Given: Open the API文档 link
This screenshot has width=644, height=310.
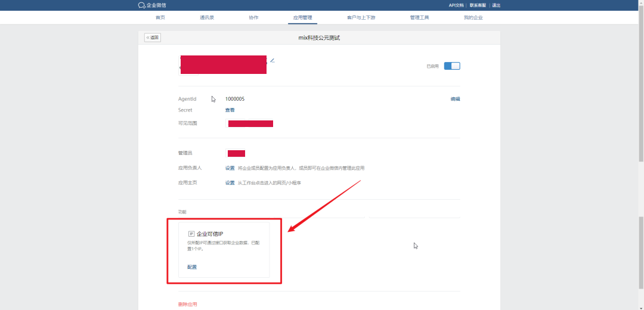Looking at the screenshot, I should point(456,5).
